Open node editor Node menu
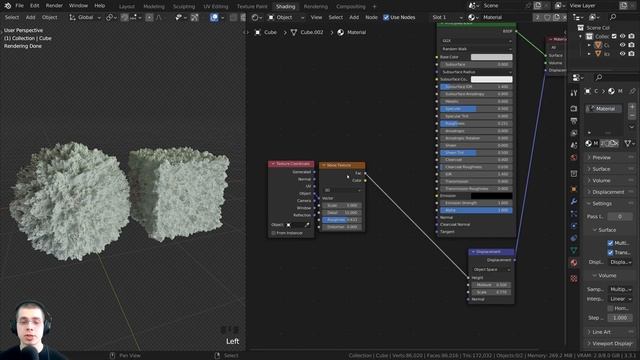640x360 pixels. click(x=371, y=18)
